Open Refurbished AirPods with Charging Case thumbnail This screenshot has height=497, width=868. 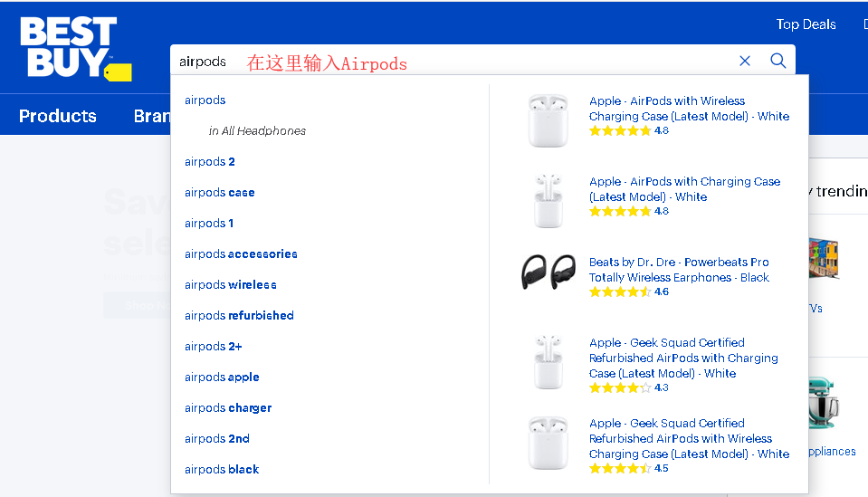[548, 362]
